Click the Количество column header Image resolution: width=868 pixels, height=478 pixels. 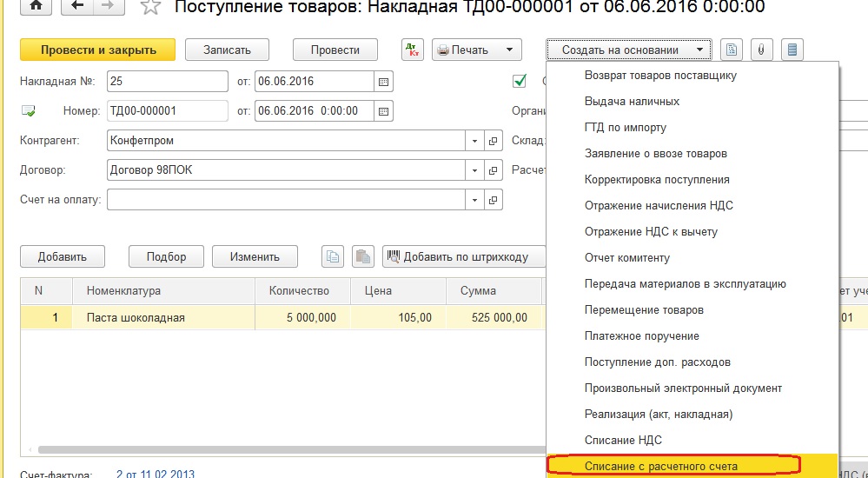coord(303,291)
